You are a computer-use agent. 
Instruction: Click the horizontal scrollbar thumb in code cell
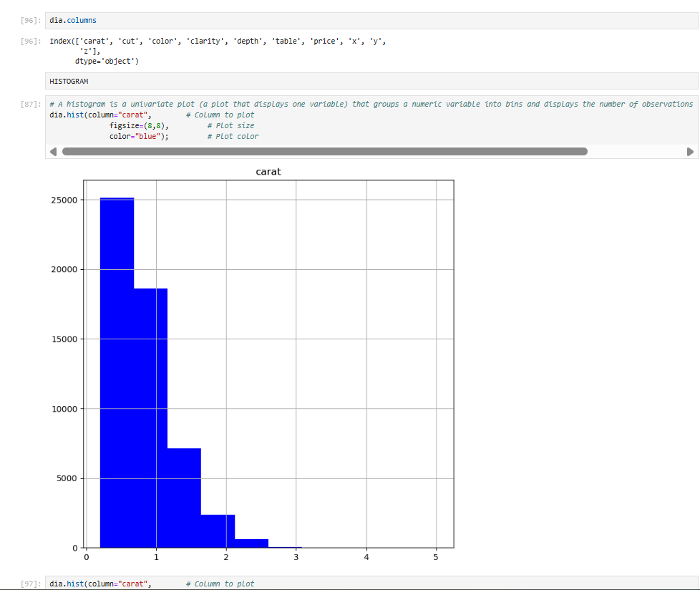pyautogui.click(x=325, y=152)
